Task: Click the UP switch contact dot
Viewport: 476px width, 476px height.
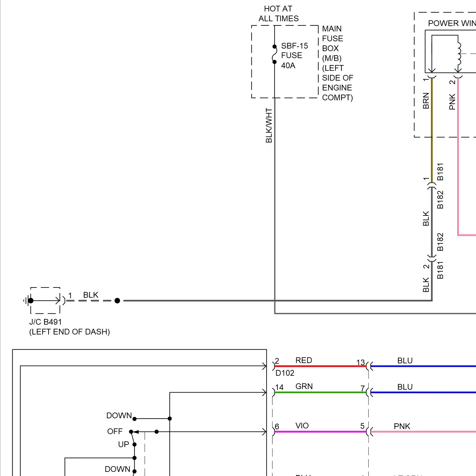Action: [135, 445]
